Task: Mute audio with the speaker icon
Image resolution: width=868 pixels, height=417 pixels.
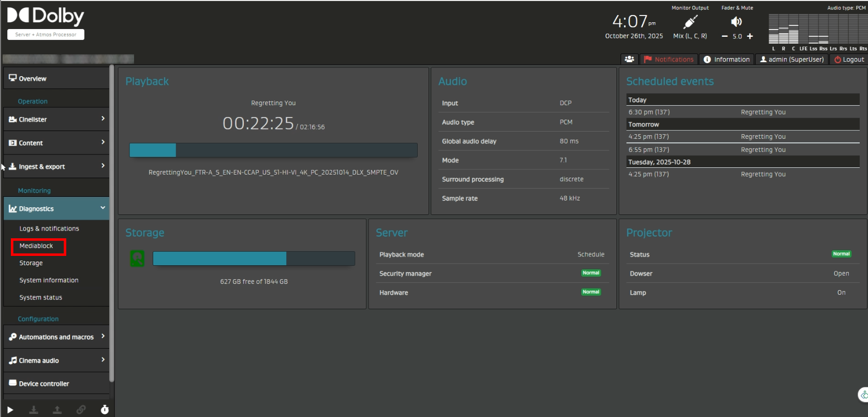Action: [x=736, y=22]
